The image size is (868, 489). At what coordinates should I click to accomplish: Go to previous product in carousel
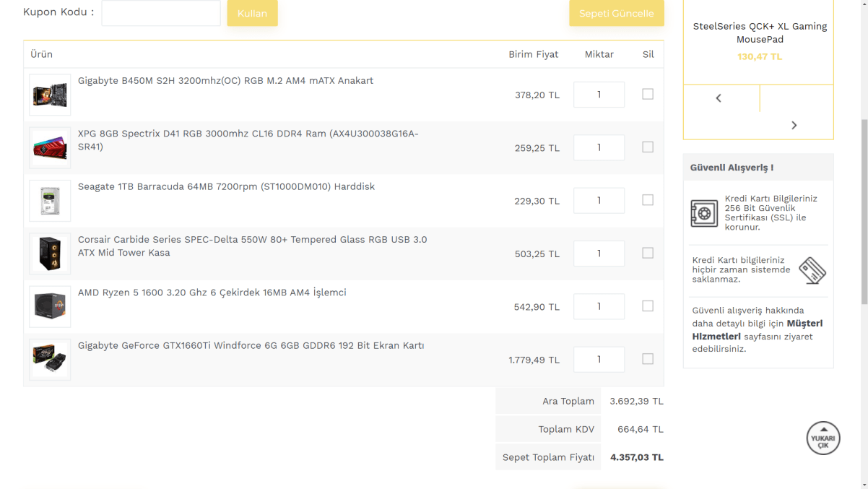719,98
